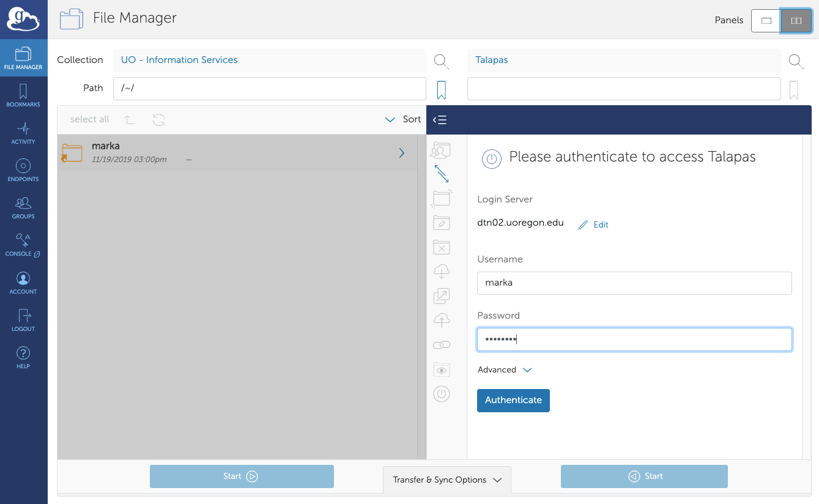Screen dimensions: 819x504
Task: Search collections beside the Talapas field
Action: 796,61
